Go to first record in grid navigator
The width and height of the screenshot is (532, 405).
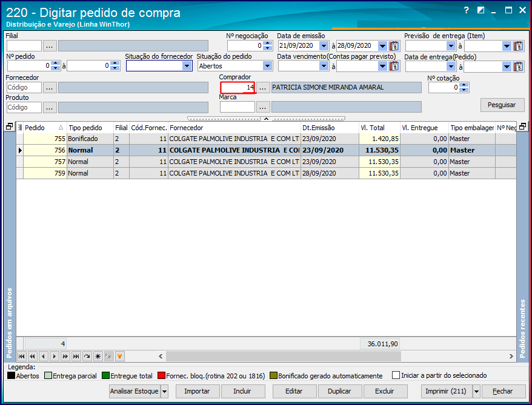coord(21,356)
